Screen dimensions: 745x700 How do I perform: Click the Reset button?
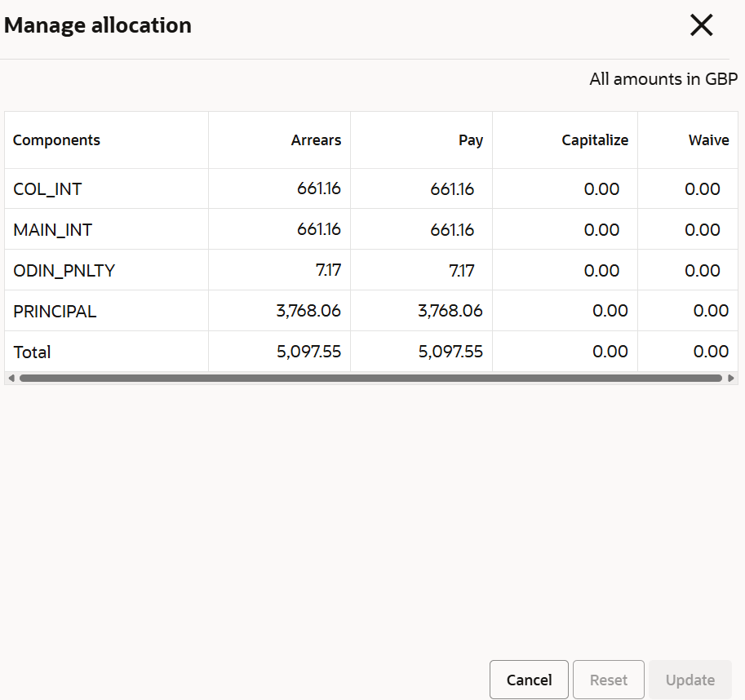609,680
